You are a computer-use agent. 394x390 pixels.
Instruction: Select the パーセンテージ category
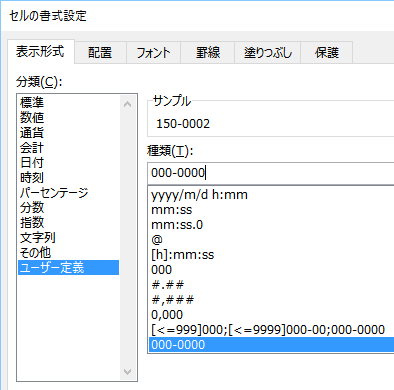[x=68, y=193]
